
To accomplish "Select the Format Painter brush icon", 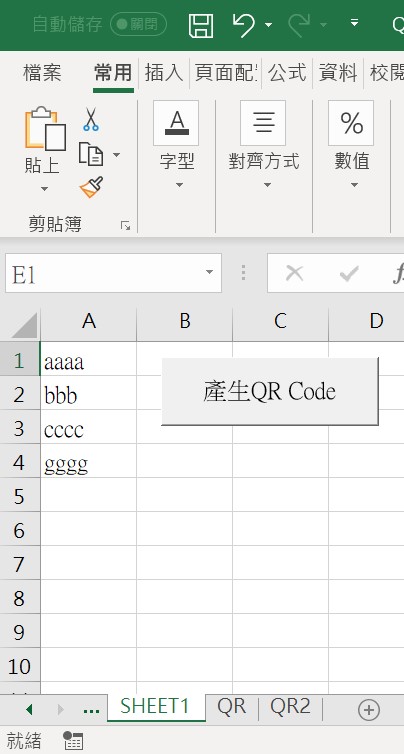I will coord(91,188).
